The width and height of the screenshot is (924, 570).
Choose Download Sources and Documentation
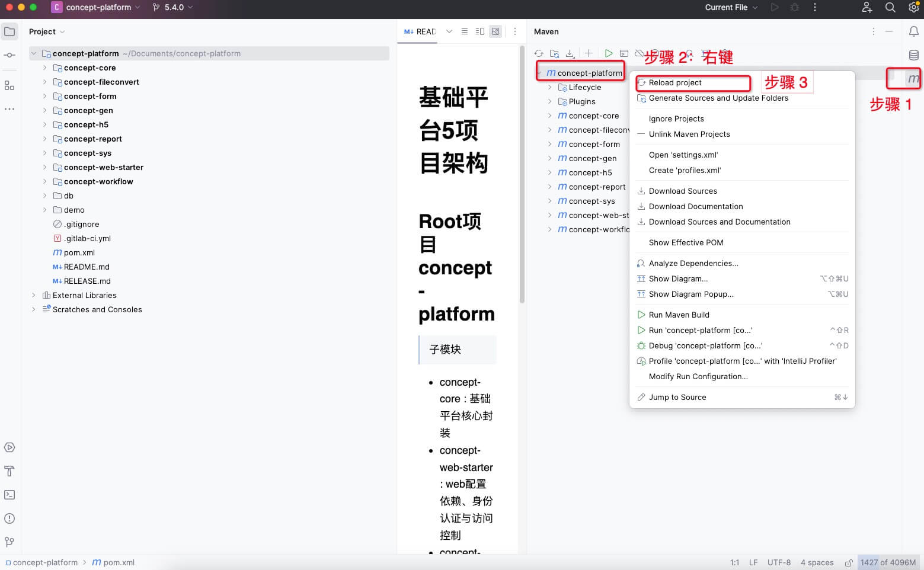(x=742, y=222)
